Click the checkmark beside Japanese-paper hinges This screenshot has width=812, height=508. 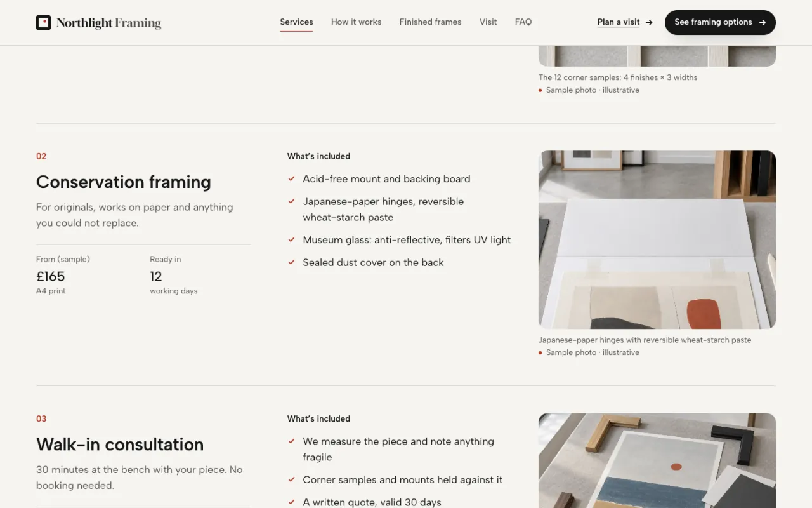point(292,201)
